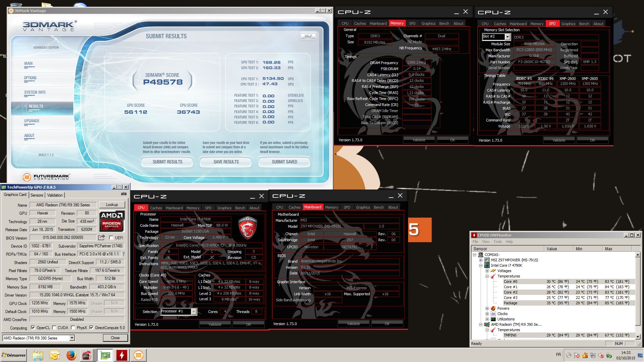Collapse the Intel Core i7 4790K node
Screen dimensions: 644x362
click(x=481, y=265)
